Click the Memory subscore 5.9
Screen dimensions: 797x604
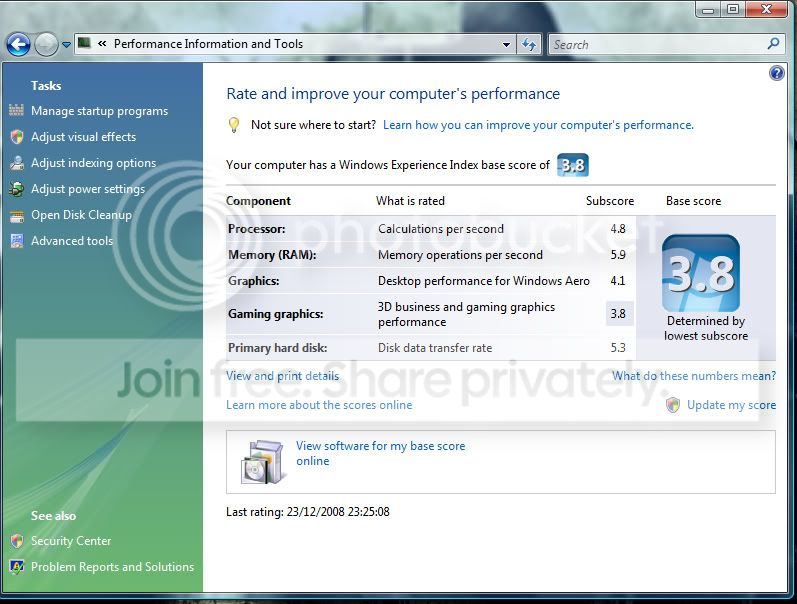(618, 255)
